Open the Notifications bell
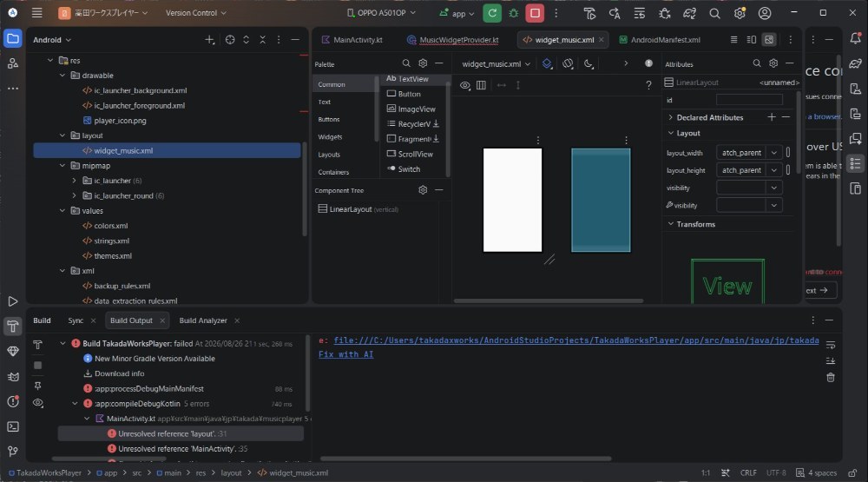 pos(855,39)
